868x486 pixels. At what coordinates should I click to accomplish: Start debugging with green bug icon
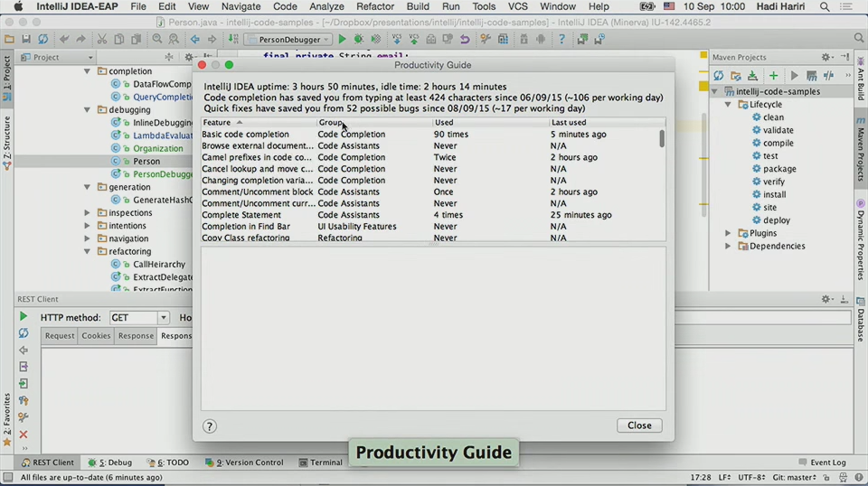pyautogui.click(x=359, y=39)
